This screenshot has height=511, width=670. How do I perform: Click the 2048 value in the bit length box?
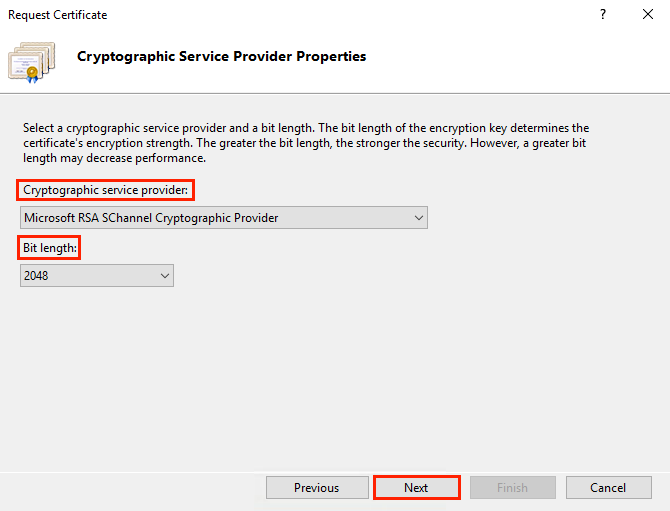36,276
